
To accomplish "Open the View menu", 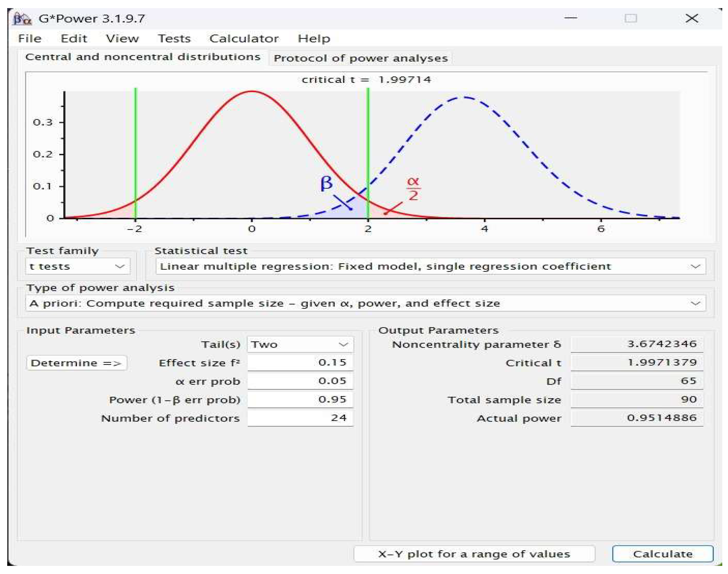I will [x=122, y=39].
